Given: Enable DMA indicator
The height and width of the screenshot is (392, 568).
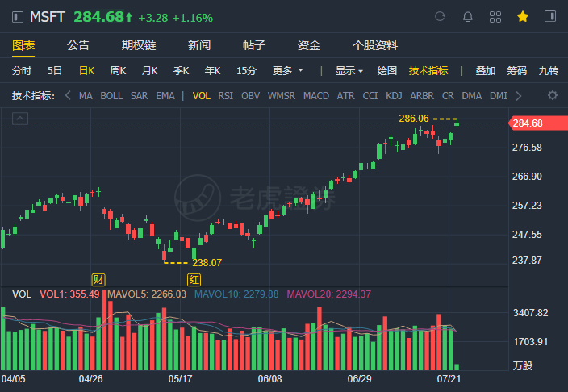Looking at the screenshot, I should tap(472, 96).
